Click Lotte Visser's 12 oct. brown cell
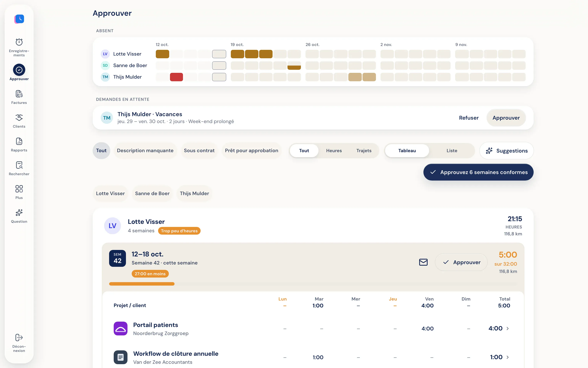 tap(162, 54)
